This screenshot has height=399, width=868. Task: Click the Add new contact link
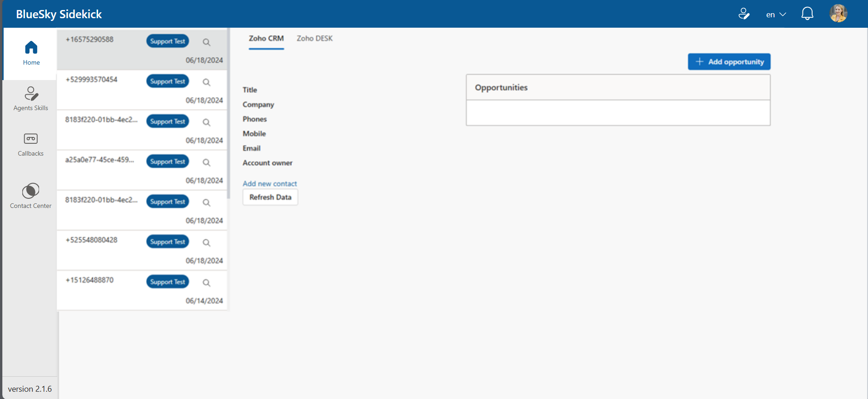[x=269, y=183]
